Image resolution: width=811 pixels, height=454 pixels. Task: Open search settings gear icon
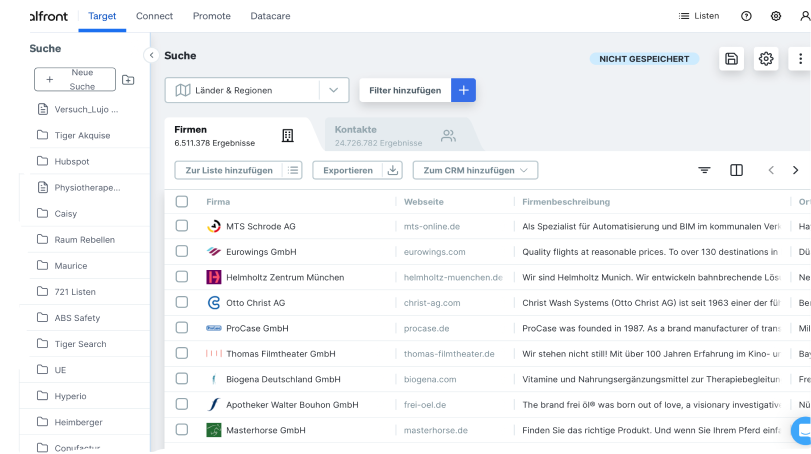point(766,59)
